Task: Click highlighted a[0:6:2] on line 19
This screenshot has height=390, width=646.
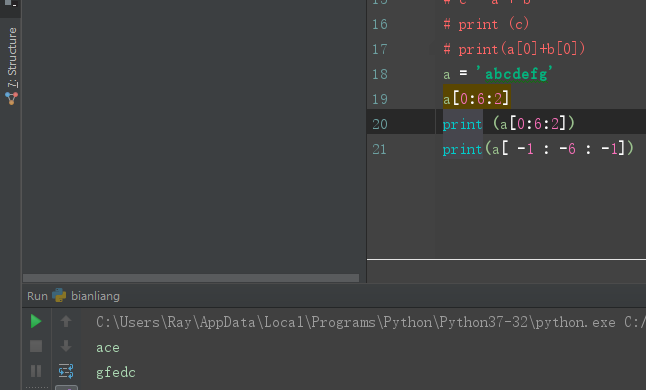Action: [x=477, y=99]
